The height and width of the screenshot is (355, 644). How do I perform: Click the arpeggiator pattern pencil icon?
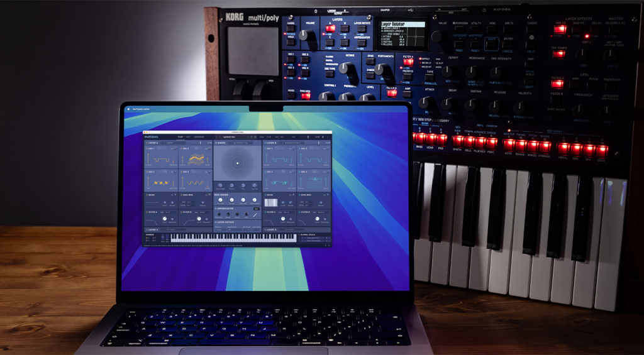(x=256, y=216)
